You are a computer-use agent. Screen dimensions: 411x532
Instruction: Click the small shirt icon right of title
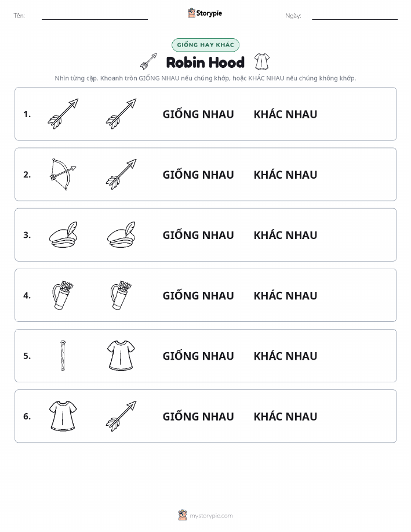(262, 61)
